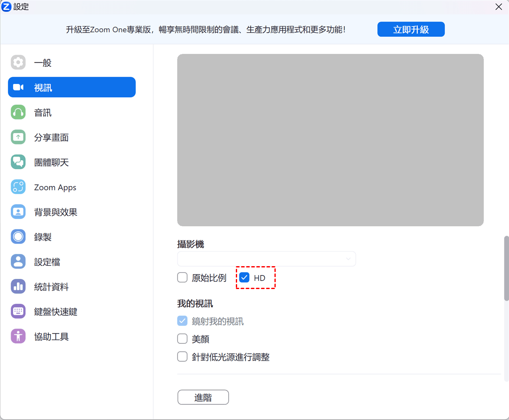The width and height of the screenshot is (509, 420).
Task: Open the Accessibility icon in sidebar
Action: [x=18, y=337]
